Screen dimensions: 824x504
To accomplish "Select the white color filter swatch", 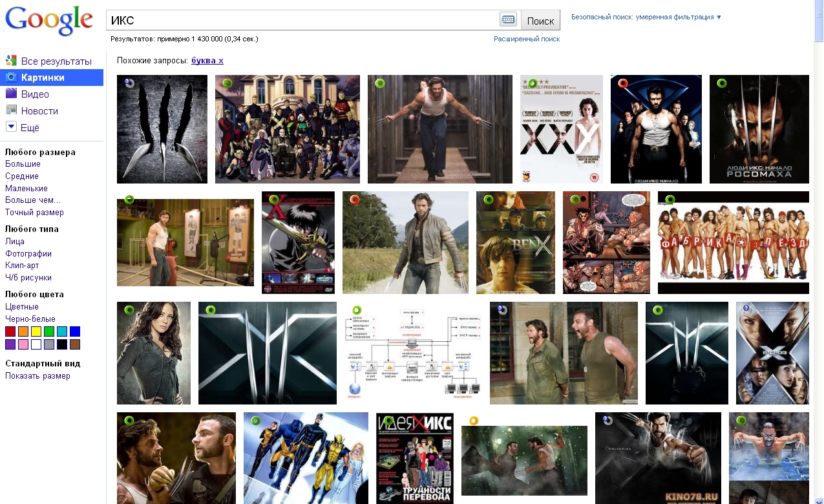I will [36, 344].
